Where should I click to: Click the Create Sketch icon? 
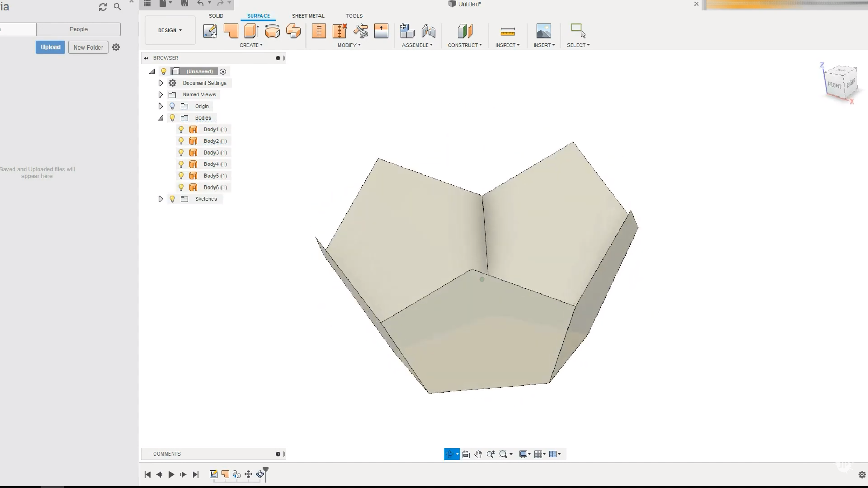coord(210,31)
